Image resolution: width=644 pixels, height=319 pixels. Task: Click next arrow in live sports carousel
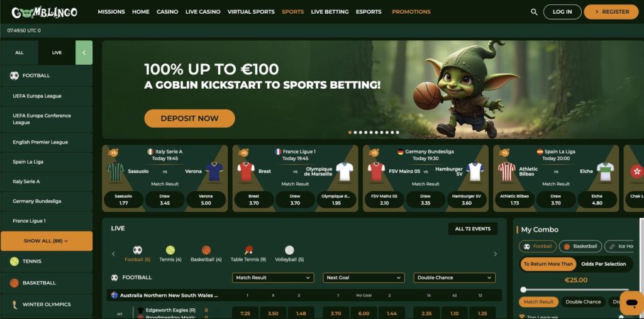tap(496, 254)
